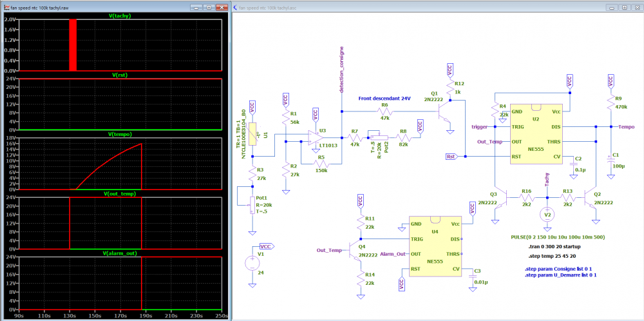Select the Q1 2N2222 transistor symbol
Viewport: 644px width, 321px height.
tap(443, 112)
